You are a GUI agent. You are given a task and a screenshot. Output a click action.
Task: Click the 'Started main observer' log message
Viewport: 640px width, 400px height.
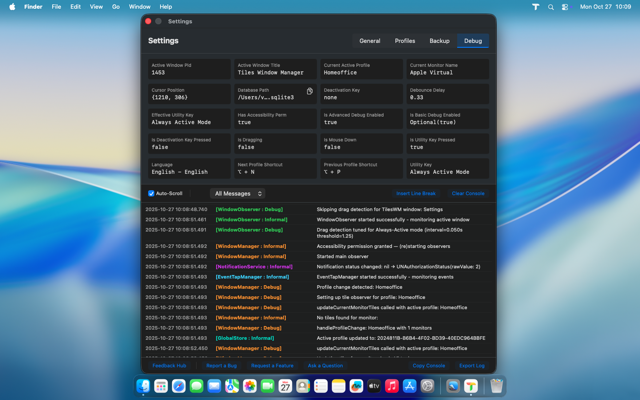(x=342, y=256)
